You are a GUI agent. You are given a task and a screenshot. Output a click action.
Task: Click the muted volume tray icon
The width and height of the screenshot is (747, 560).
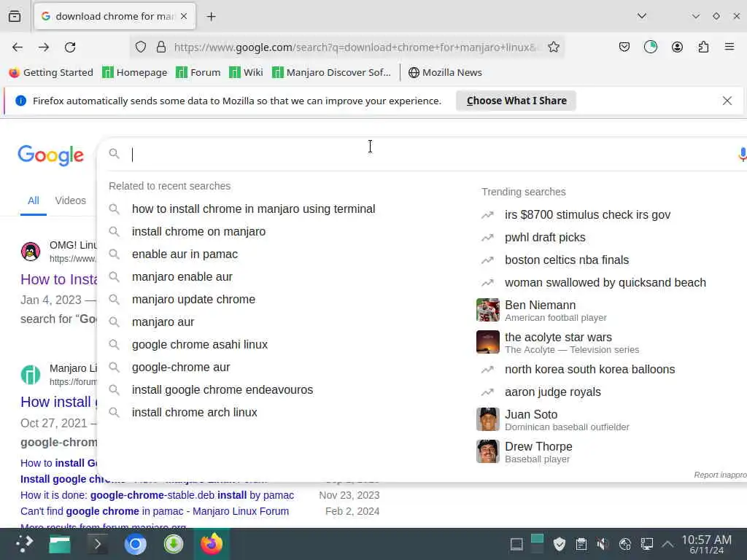click(x=603, y=544)
